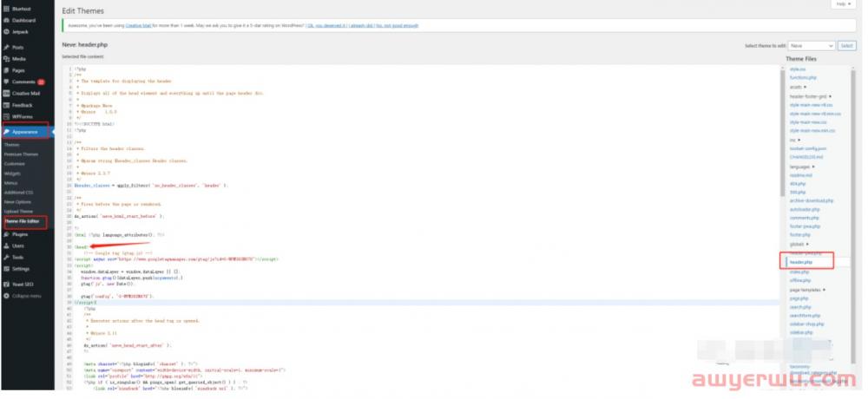Click the Yoast SEO icon
This screenshot has width=868, height=399.
(x=6, y=284)
